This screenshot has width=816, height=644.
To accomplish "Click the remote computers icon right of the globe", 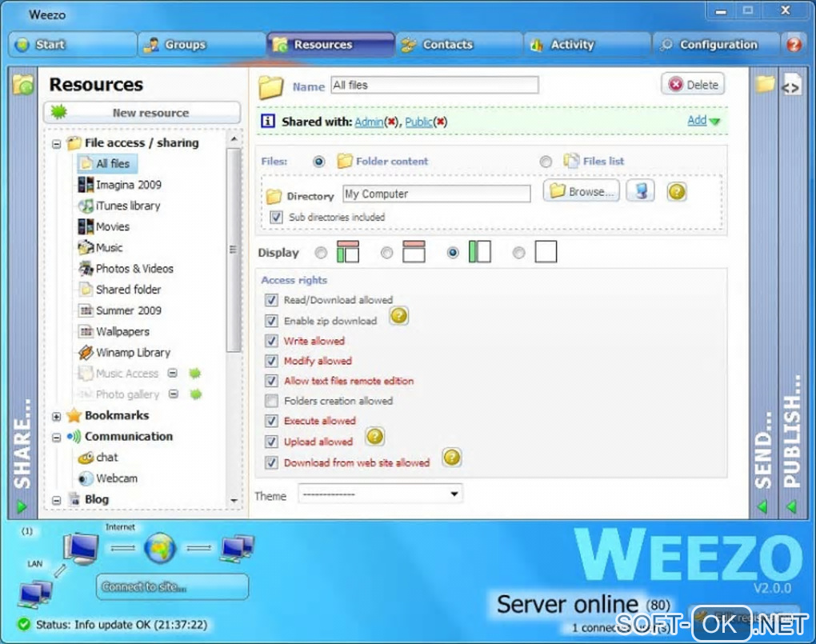I will 238,548.
